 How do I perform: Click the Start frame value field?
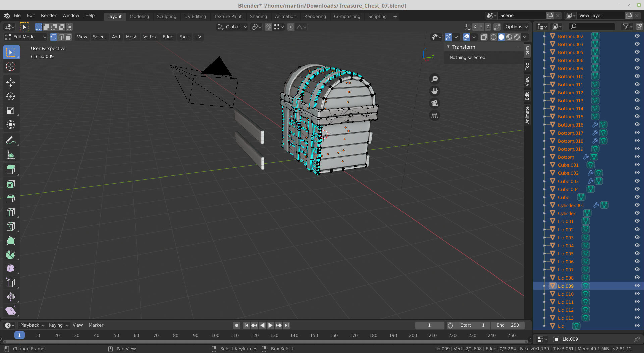(472, 325)
